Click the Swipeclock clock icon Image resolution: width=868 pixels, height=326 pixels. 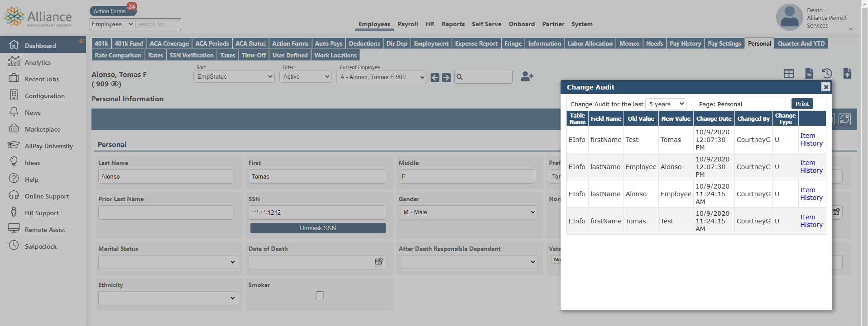click(x=14, y=246)
